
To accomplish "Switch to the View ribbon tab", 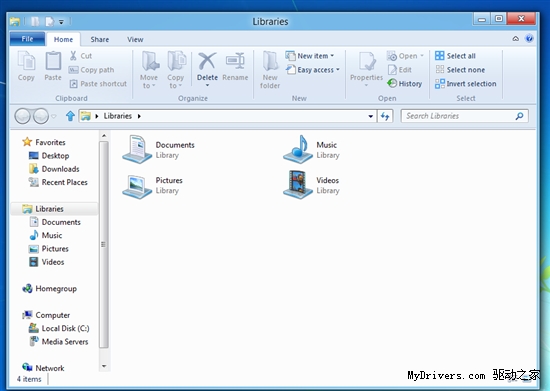I will (x=135, y=39).
